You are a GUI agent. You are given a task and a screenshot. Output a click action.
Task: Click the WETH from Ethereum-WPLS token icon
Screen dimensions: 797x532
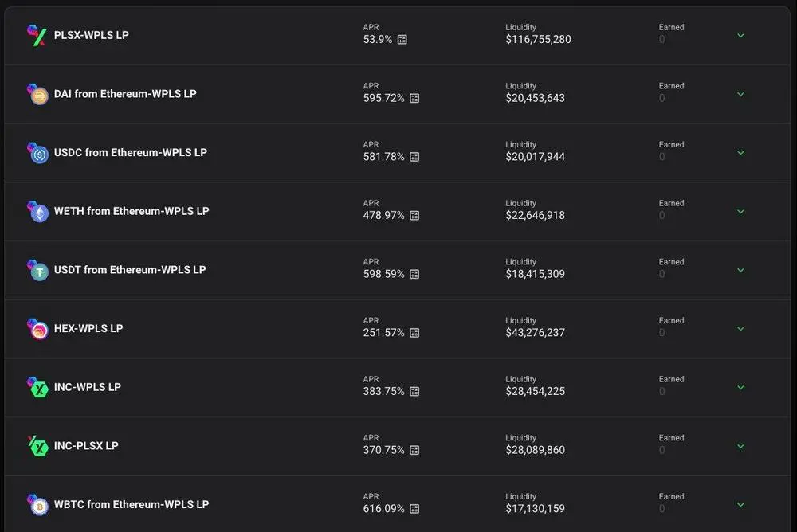coord(37,212)
